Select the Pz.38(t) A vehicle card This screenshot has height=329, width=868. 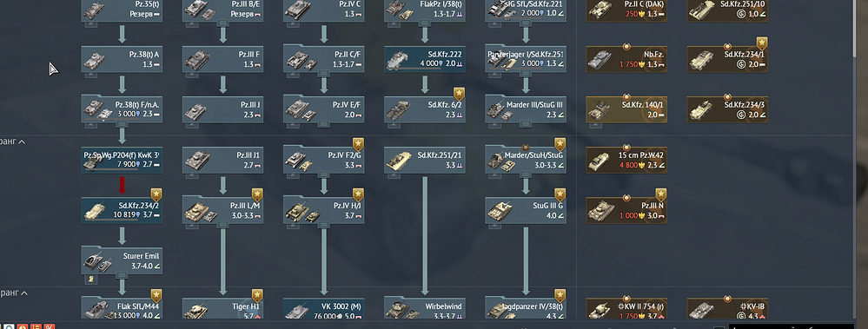pyautogui.click(x=122, y=59)
